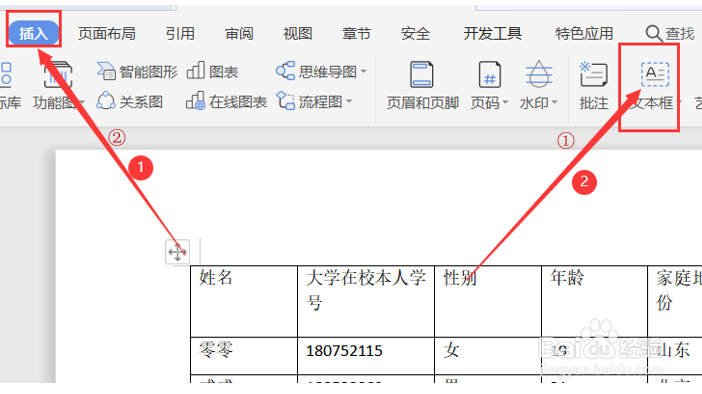Insert a 关系图 relationship diagram
The width and height of the screenshot is (702, 394).
click(130, 102)
